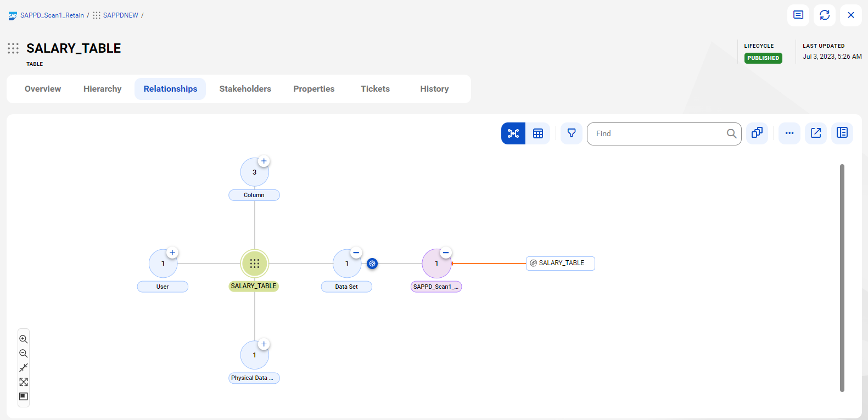
Task: Select the central SALARY_TABLE node circle
Action: [255, 264]
